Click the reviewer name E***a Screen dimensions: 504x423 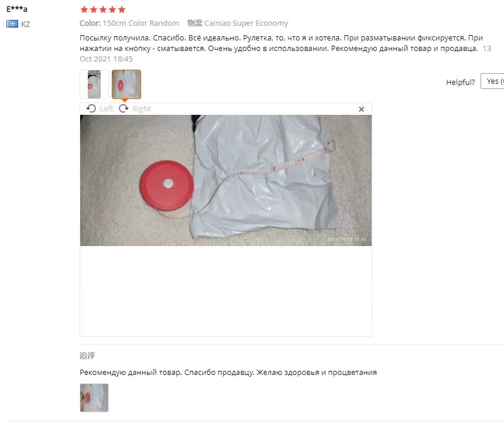17,9
